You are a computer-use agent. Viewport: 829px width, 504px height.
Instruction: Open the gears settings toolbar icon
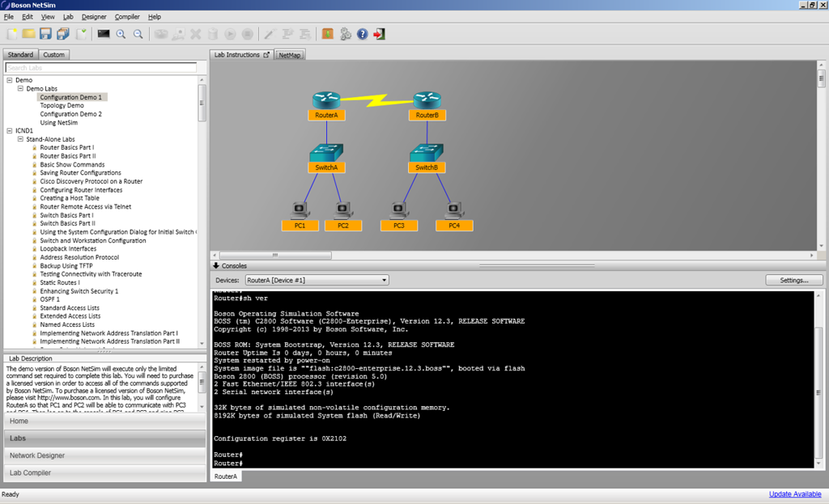[x=345, y=34]
